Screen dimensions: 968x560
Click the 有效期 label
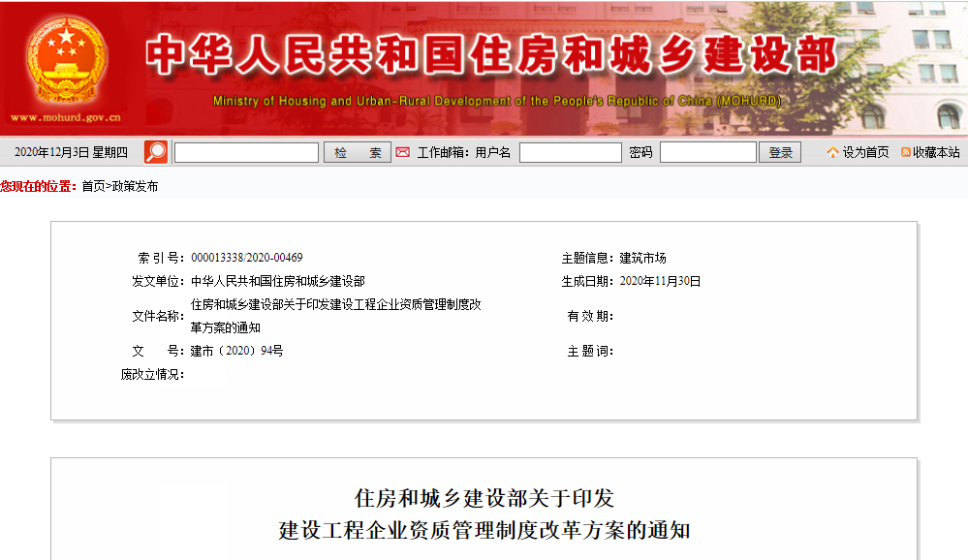coord(590,317)
